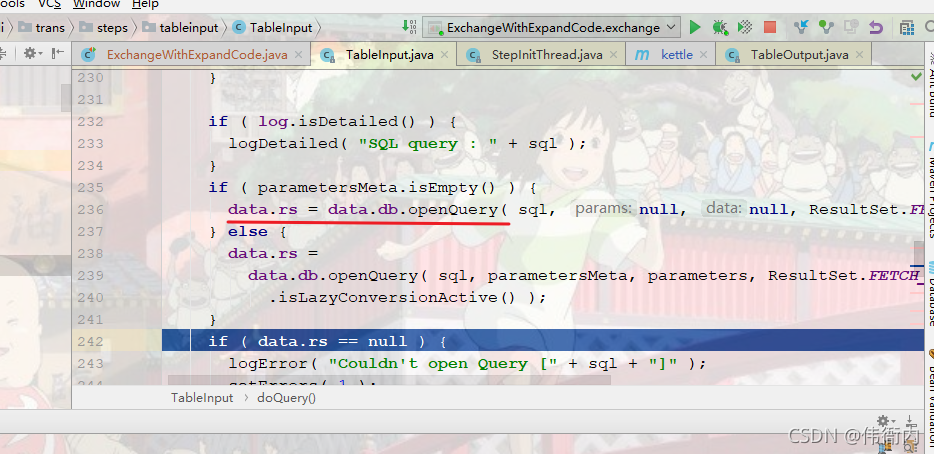Open the Ant Build side tool window
The height and width of the screenshot is (454, 934).
click(929, 83)
